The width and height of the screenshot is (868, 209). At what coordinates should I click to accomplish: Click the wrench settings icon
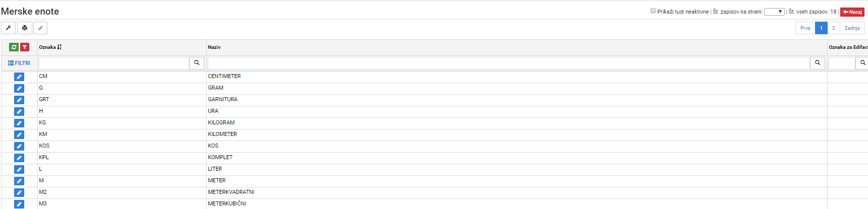(9, 28)
